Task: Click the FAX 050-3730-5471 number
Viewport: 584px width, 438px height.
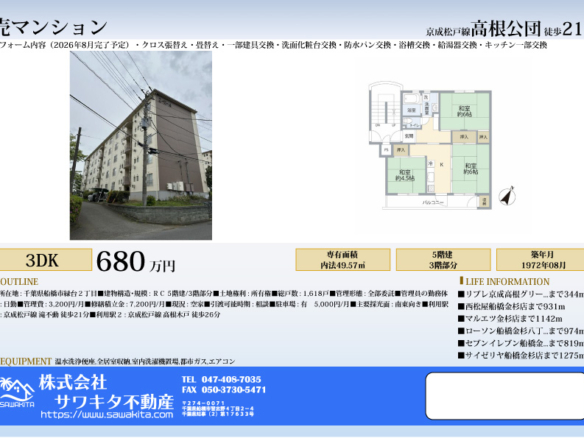Action: coord(224,390)
